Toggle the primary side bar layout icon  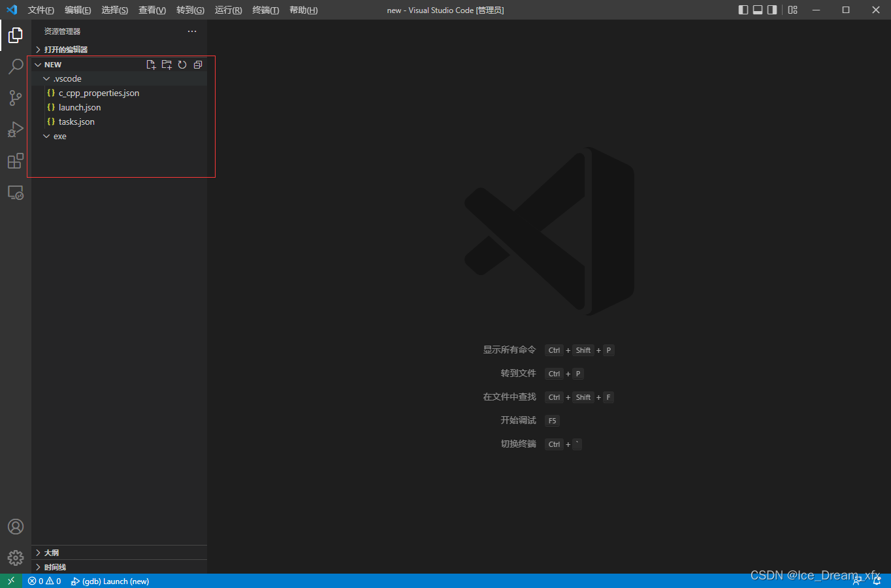click(x=743, y=10)
